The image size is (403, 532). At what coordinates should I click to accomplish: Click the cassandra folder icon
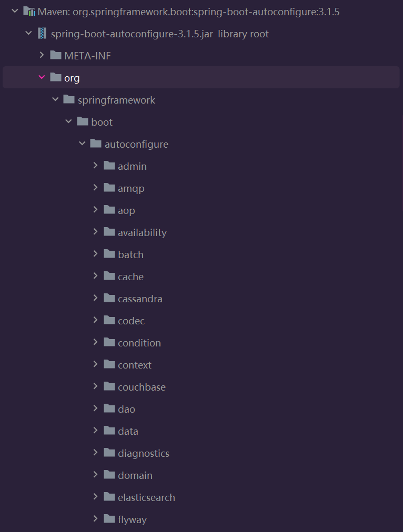click(x=109, y=298)
